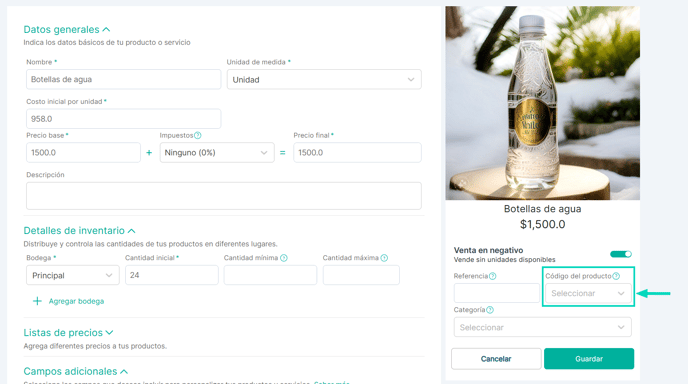
Task: Click the Guardar button
Action: coord(589,359)
